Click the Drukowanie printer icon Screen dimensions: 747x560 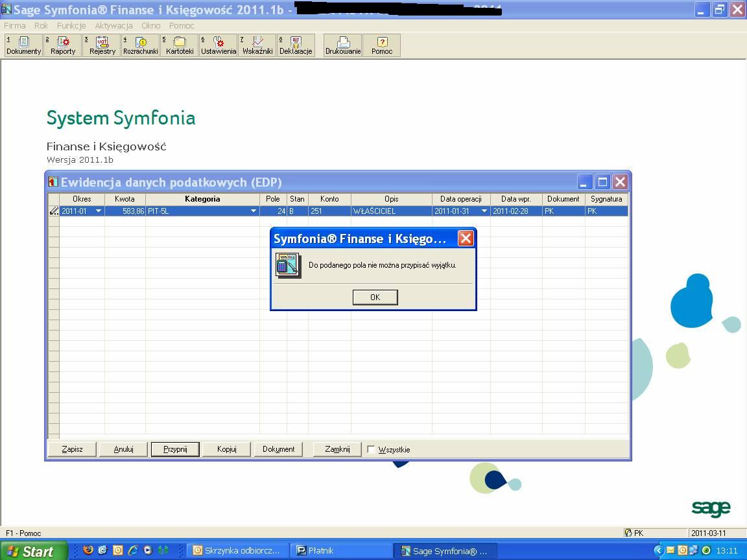[x=343, y=45]
